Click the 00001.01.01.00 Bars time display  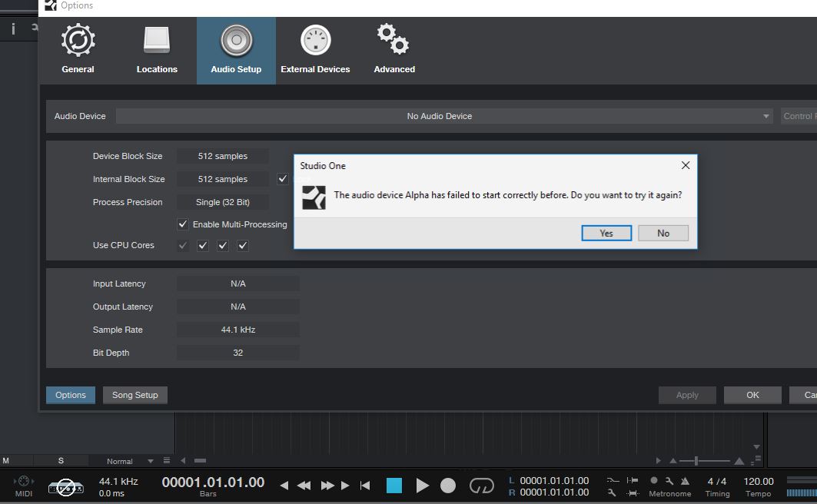click(213, 482)
